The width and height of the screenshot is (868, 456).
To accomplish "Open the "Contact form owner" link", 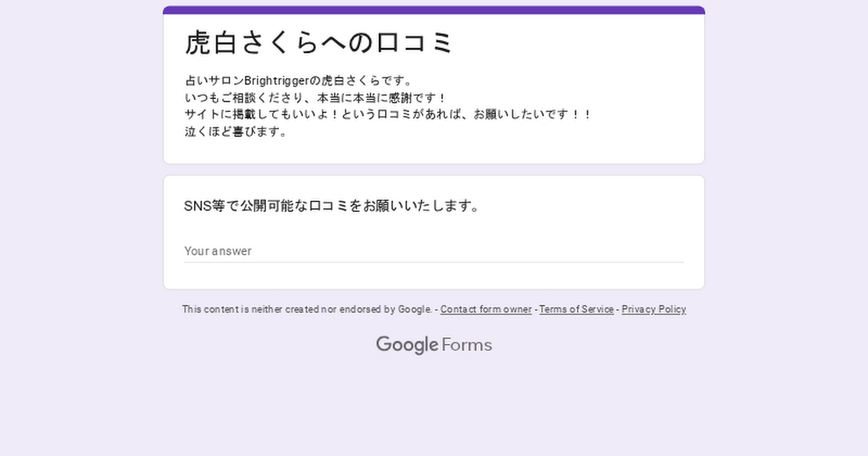I will click(485, 309).
